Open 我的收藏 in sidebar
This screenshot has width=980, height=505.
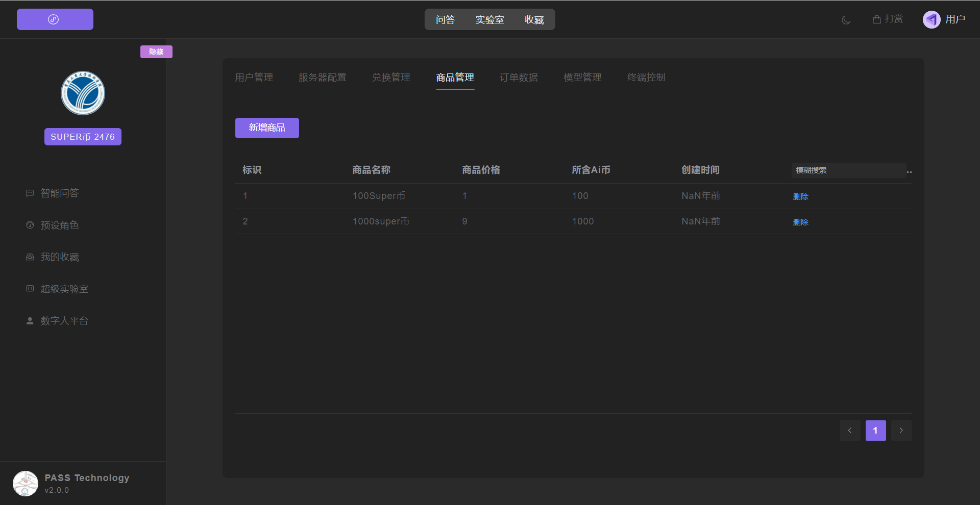[x=59, y=257]
